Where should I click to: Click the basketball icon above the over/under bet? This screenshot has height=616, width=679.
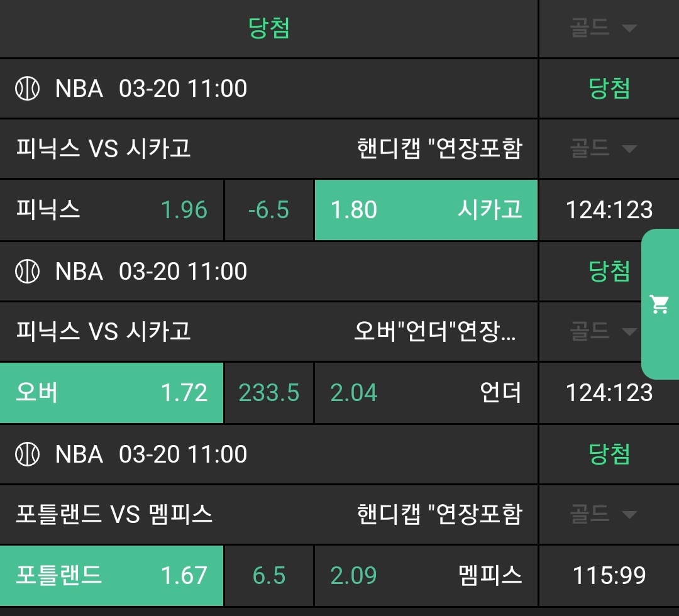27,272
